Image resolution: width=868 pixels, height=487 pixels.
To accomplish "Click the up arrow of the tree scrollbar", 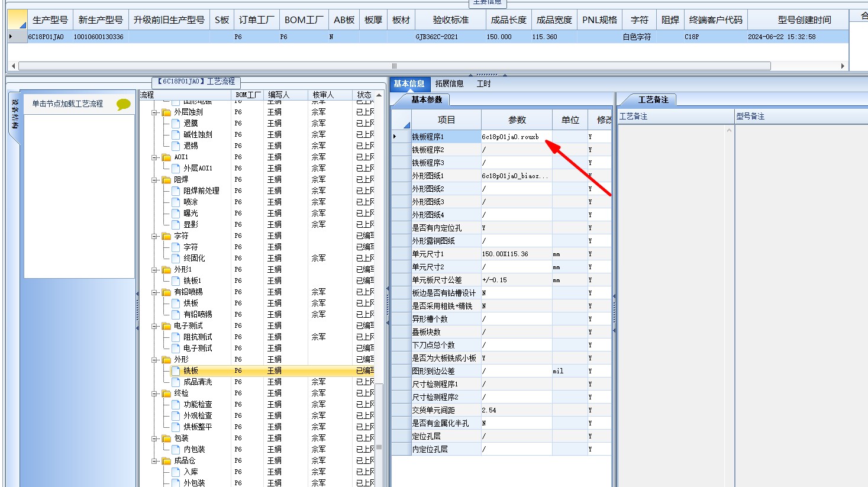I will pos(379,95).
